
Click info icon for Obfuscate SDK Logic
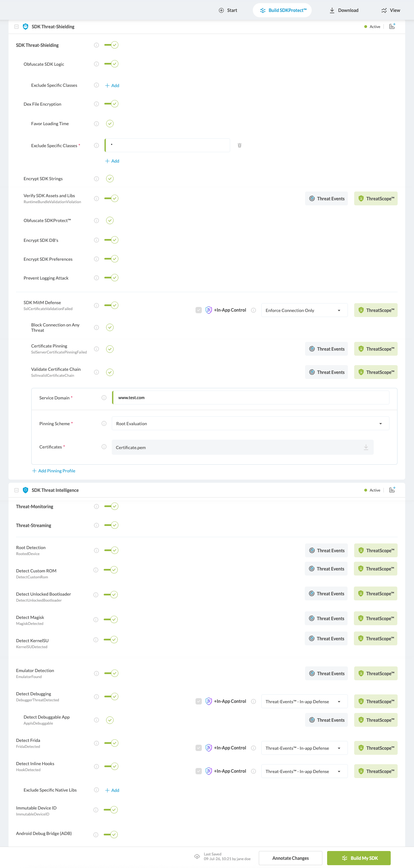point(96,64)
